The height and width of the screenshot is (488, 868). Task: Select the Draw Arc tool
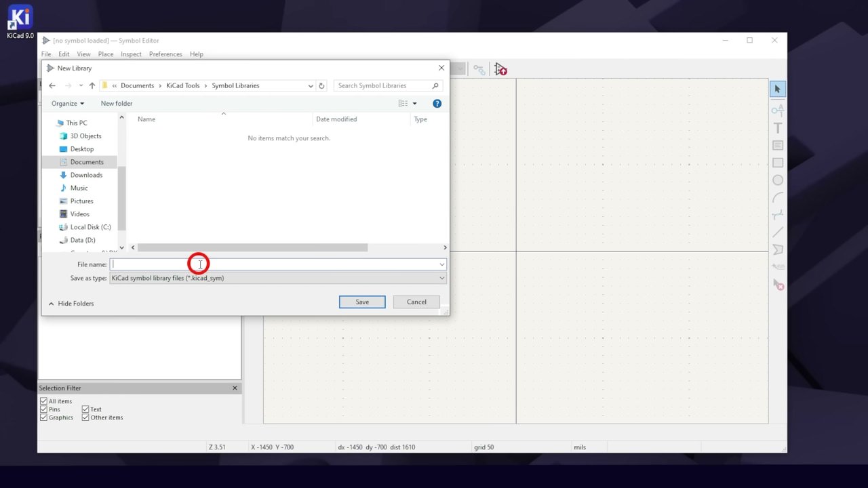[778, 198]
